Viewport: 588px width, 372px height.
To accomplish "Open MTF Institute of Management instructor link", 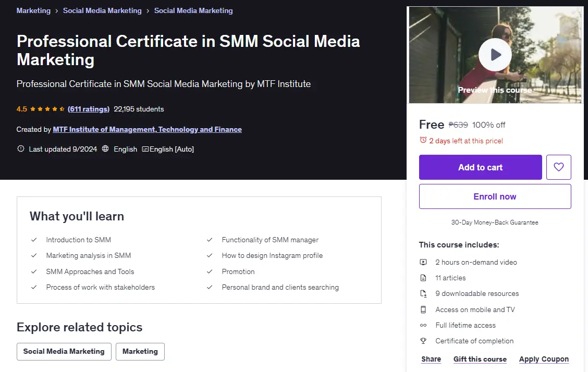I will coord(147,129).
